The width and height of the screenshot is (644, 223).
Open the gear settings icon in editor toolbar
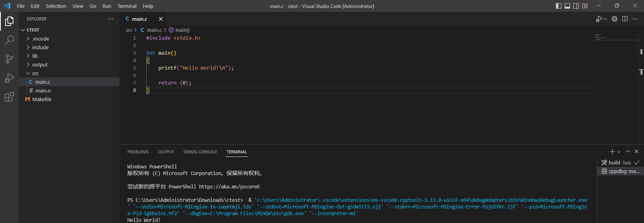(615, 19)
